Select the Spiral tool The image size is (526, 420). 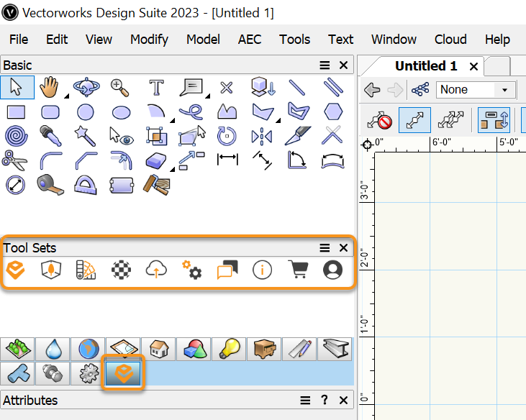[x=16, y=137]
